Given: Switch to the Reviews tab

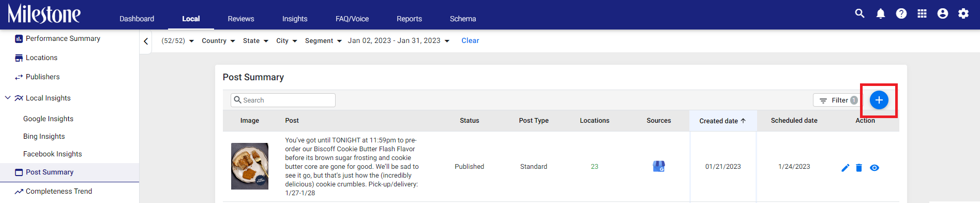Looking at the screenshot, I should [241, 19].
